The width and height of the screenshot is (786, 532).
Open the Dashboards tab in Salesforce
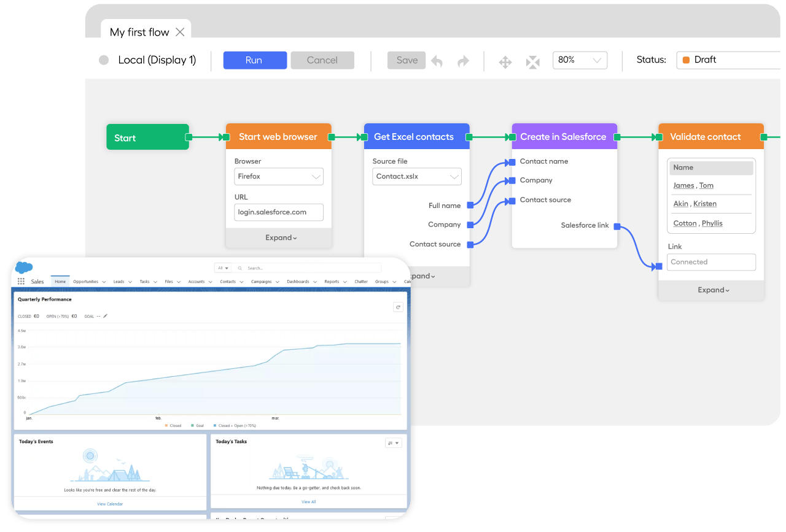click(298, 282)
